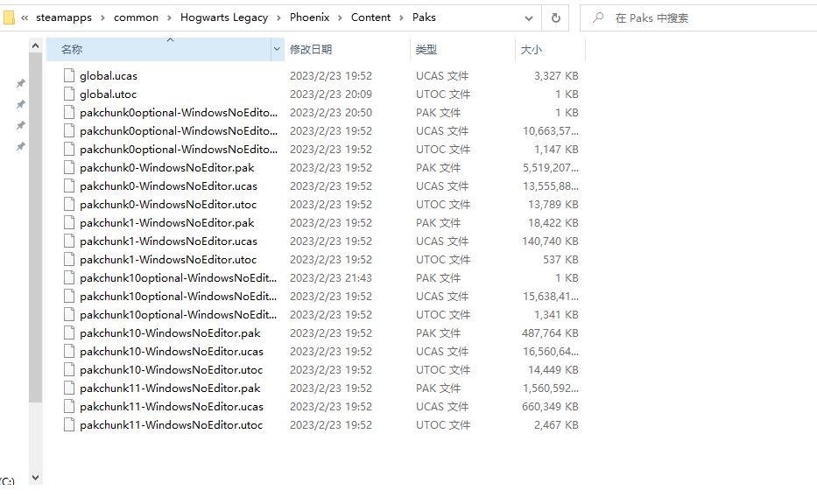Click the size value 537 KB
The height and width of the screenshot is (504, 817).
pos(560,259)
